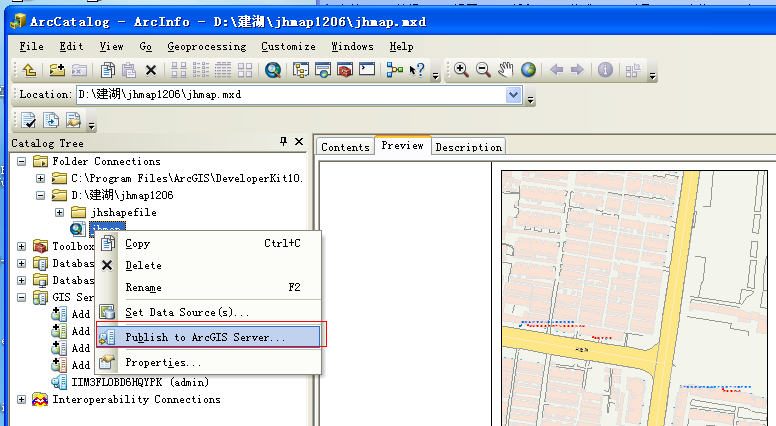Open the Go menu
Viewport: 776px width, 426px height.
click(146, 47)
